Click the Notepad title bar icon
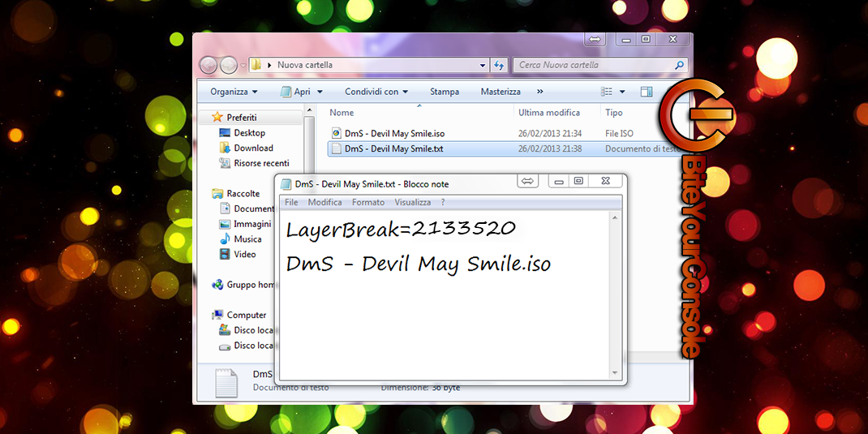The width and height of the screenshot is (868, 434). (286, 184)
